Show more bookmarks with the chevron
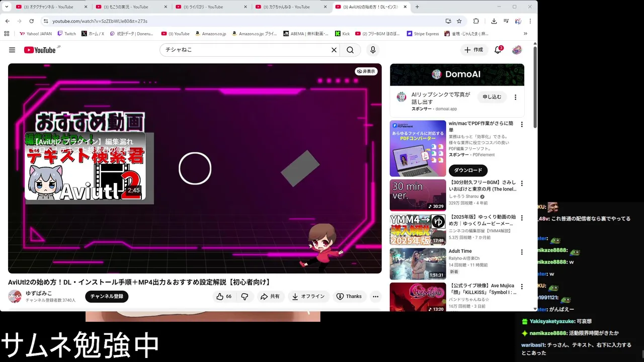Screen dimensions: 644x362 [526, 34]
